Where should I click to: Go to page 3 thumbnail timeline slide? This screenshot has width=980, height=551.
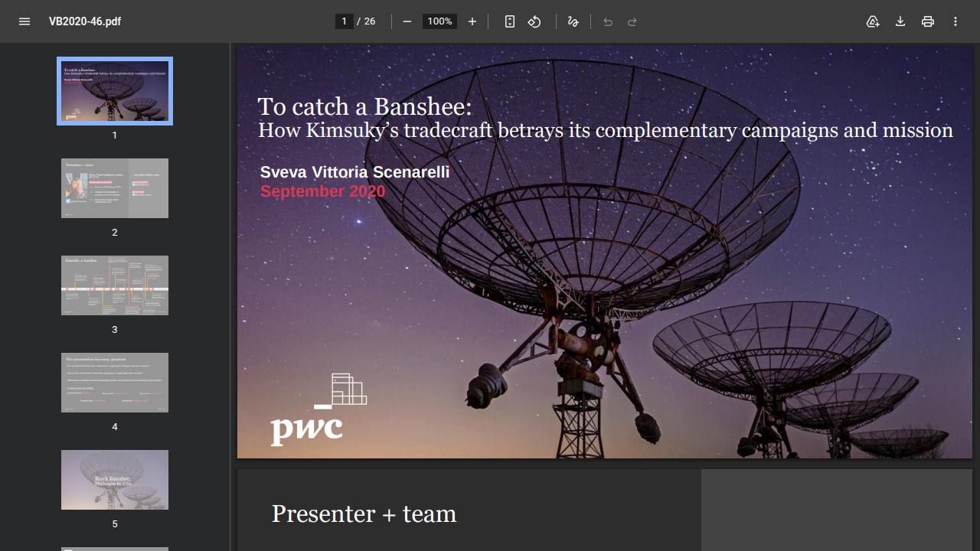[115, 285]
